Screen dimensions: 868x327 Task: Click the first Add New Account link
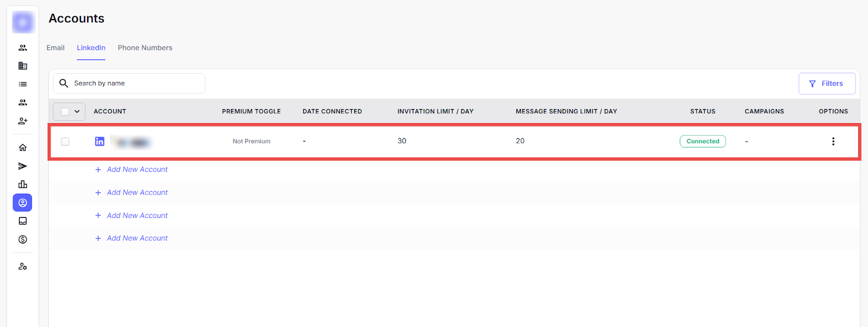pyautogui.click(x=137, y=170)
